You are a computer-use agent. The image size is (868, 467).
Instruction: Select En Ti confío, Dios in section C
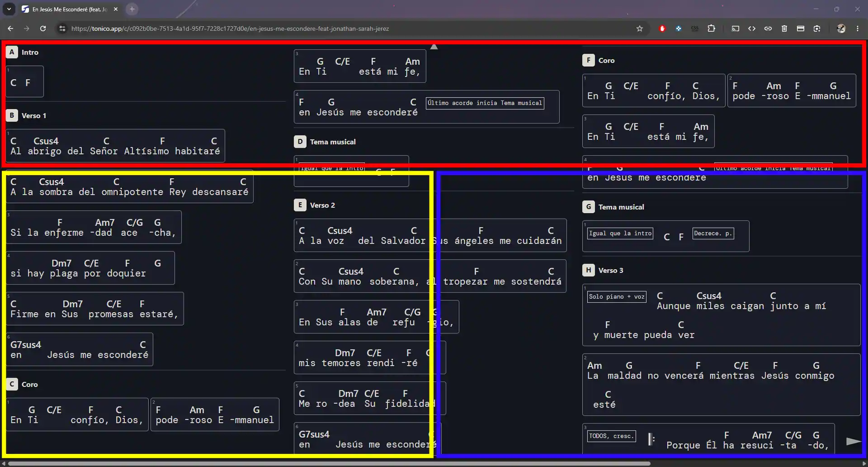(x=77, y=415)
